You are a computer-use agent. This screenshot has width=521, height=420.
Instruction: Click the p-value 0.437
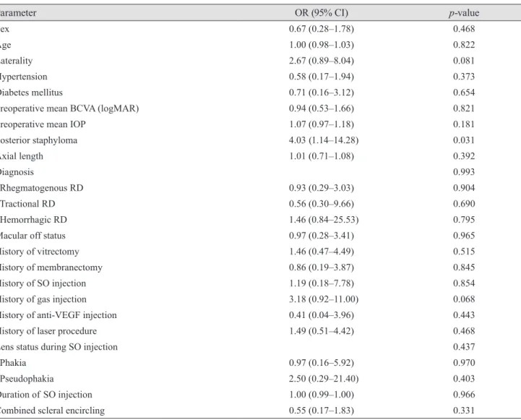(x=464, y=347)
